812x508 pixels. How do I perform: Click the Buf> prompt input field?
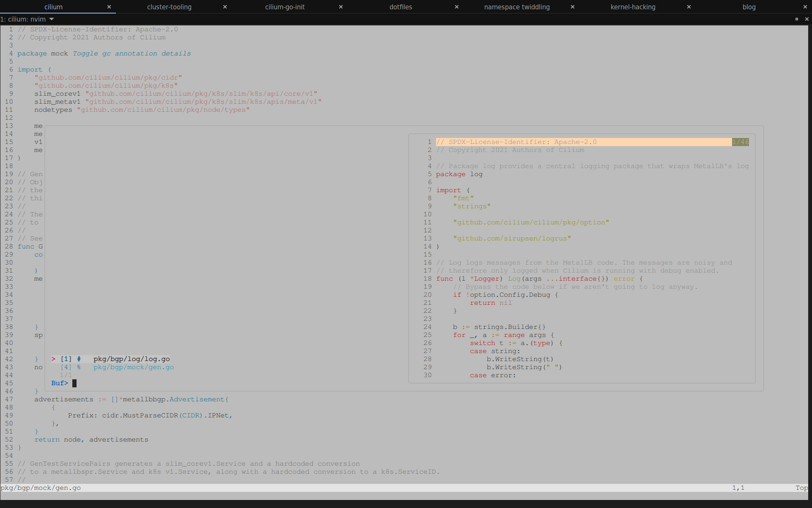point(74,383)
